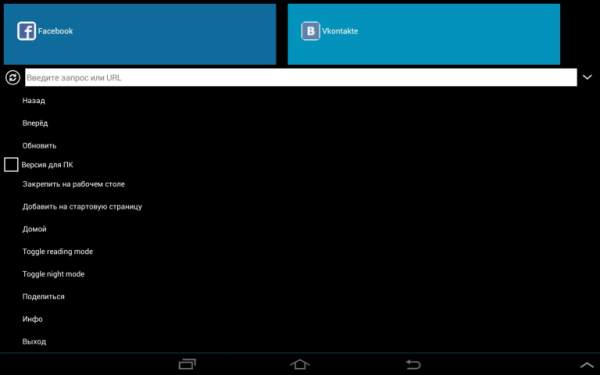
Task: Go to Домой menu entry
Action: [34, 229]
